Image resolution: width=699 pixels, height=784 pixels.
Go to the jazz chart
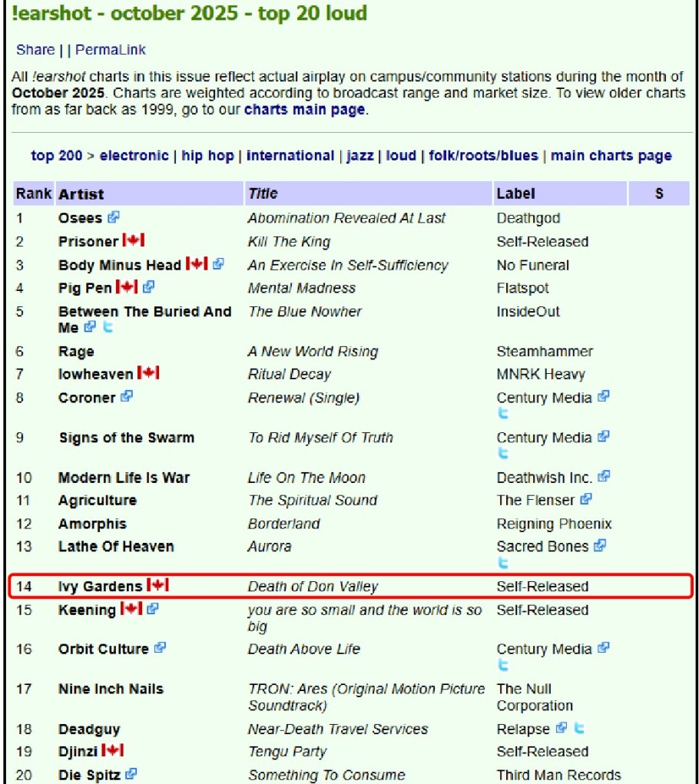click(359, 156)
